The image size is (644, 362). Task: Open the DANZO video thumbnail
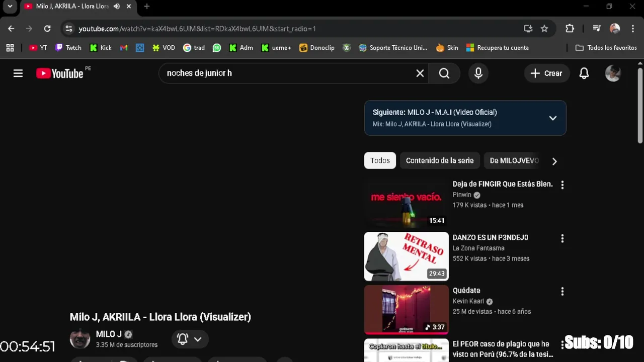pos(407,256)
